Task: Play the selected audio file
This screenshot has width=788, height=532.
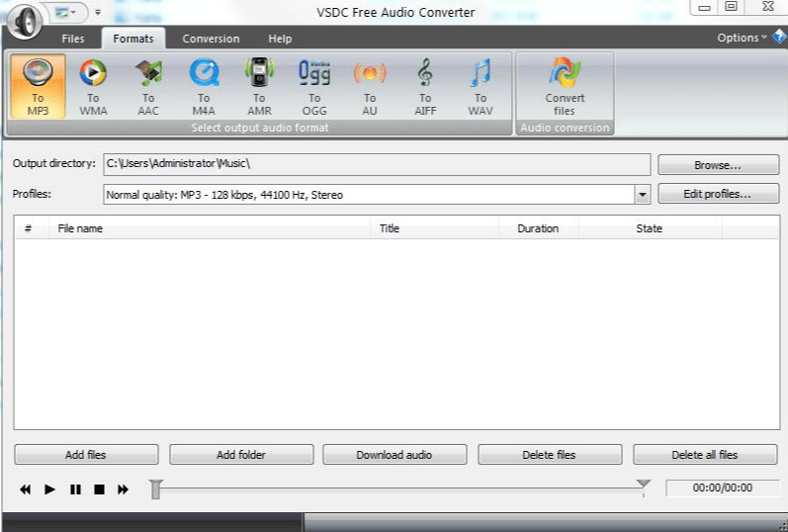Action: 49,489
